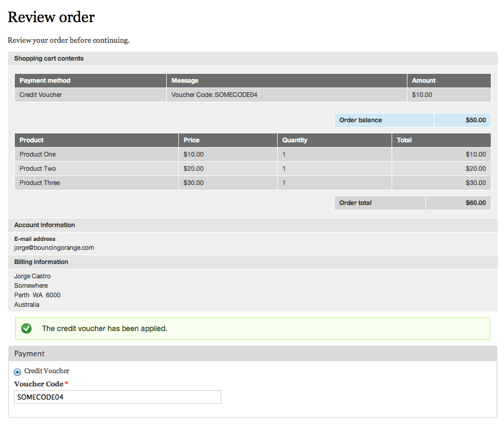504x427 pixels.
Task: Click the quantity cell of Product One
Action: (334, 154)
